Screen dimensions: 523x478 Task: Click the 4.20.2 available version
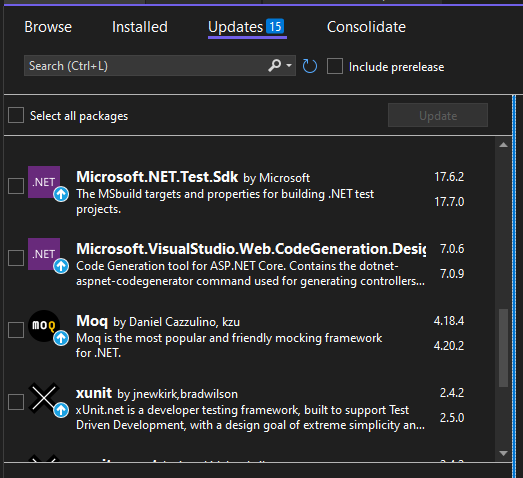[x=449, y=346]
